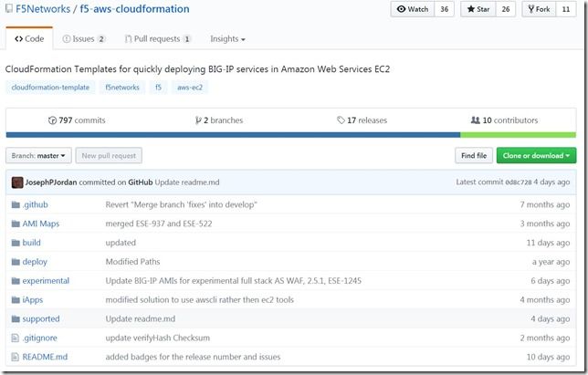Image resolution: width=588 pixels, height=375 pixels.
Task: Open the Insights dropdown menu
Action: coord(227,39)
